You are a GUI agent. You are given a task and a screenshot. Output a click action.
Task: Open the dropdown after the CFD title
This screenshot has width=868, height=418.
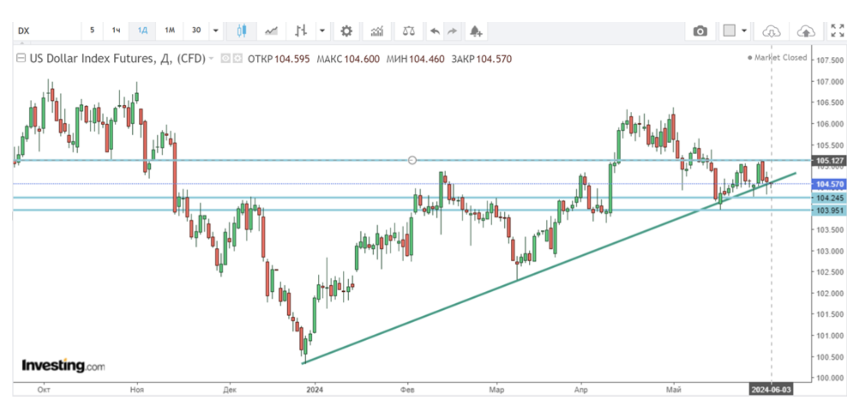click(x=211, y=58)
